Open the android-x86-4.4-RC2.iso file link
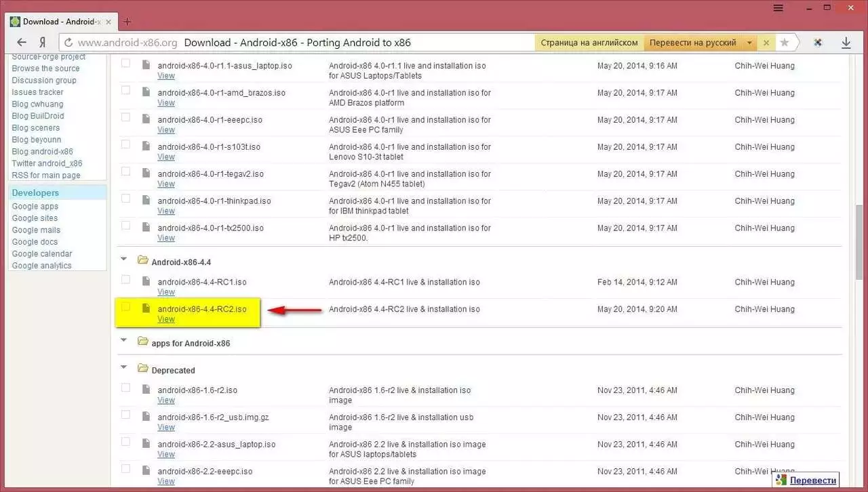868x492 pixels. pos(202,309)
